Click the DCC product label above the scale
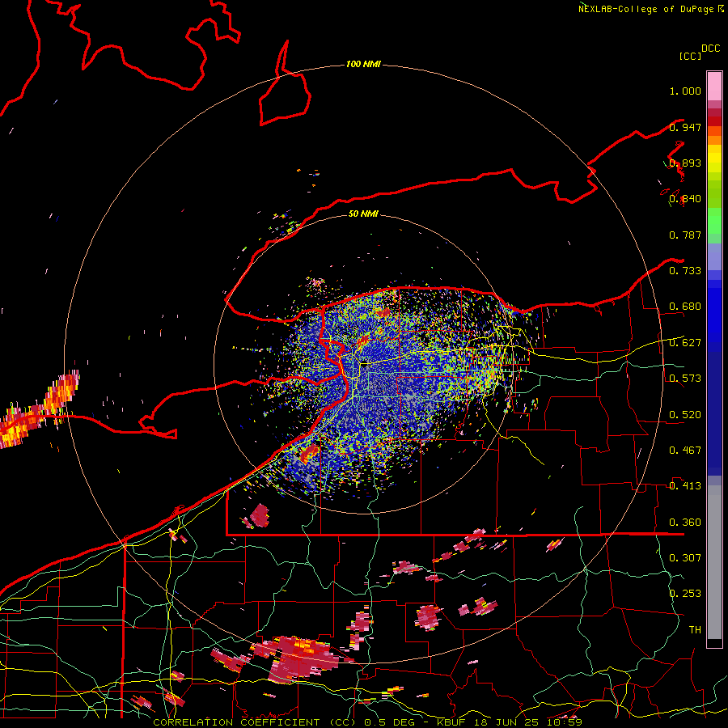 [710, 49]
